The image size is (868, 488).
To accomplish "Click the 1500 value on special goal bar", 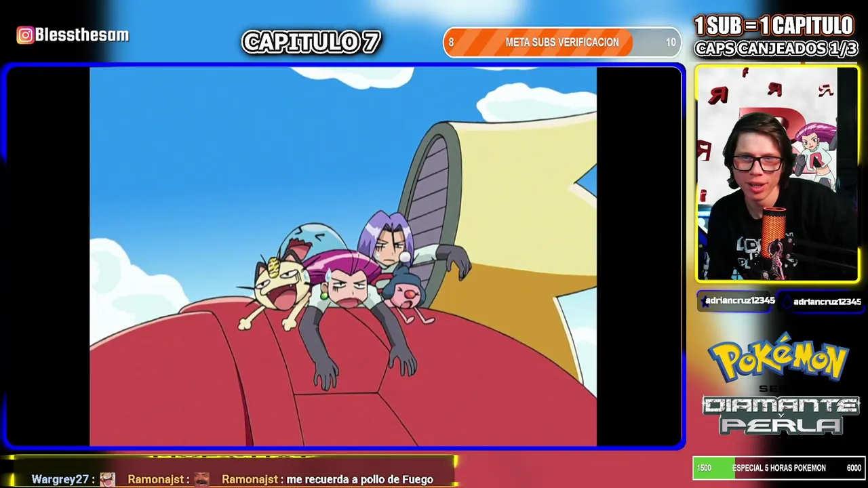I will pyautogui.click(x=704, y=468).
